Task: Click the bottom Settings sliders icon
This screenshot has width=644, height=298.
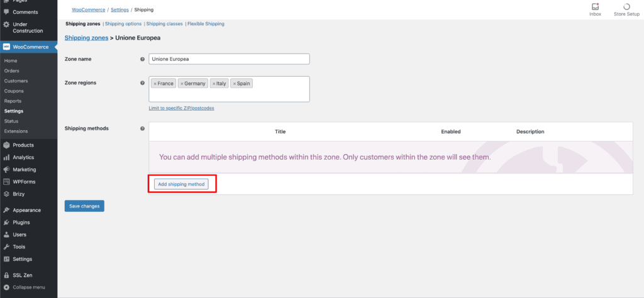Action: 6,259
